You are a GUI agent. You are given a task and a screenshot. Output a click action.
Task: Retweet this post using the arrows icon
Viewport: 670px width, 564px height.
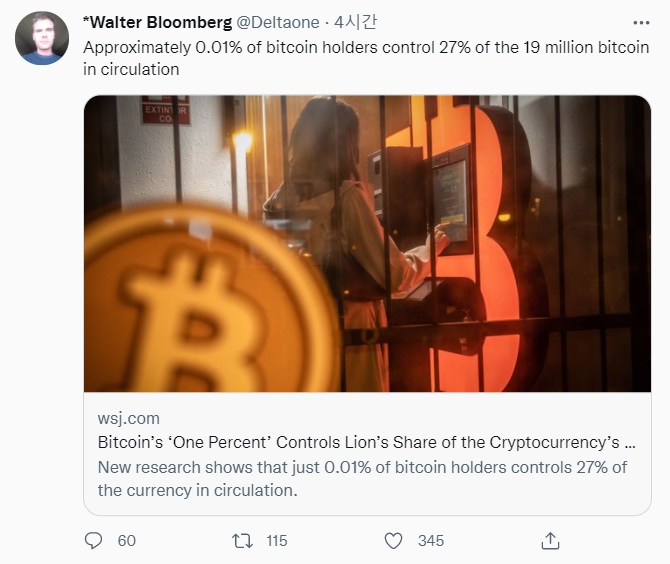click(x=243, y=540)
